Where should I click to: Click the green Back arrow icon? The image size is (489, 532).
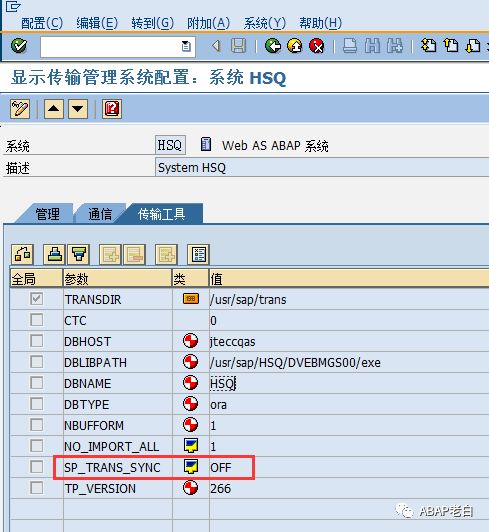tap(272, 45)
